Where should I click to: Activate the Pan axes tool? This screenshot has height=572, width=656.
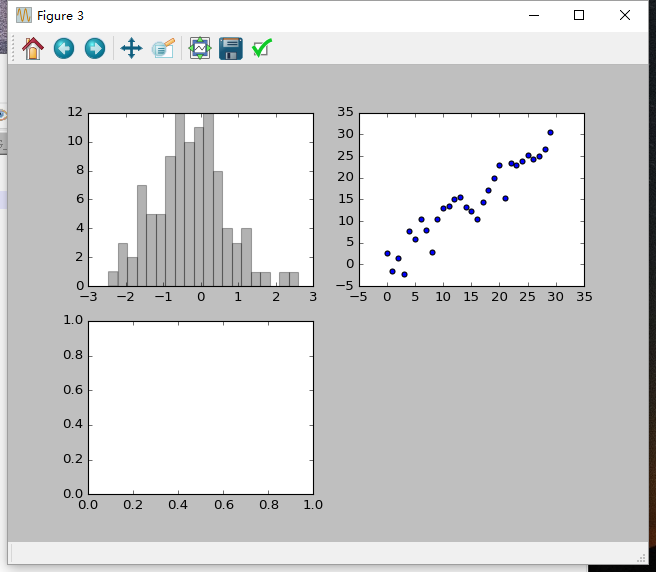131,49
